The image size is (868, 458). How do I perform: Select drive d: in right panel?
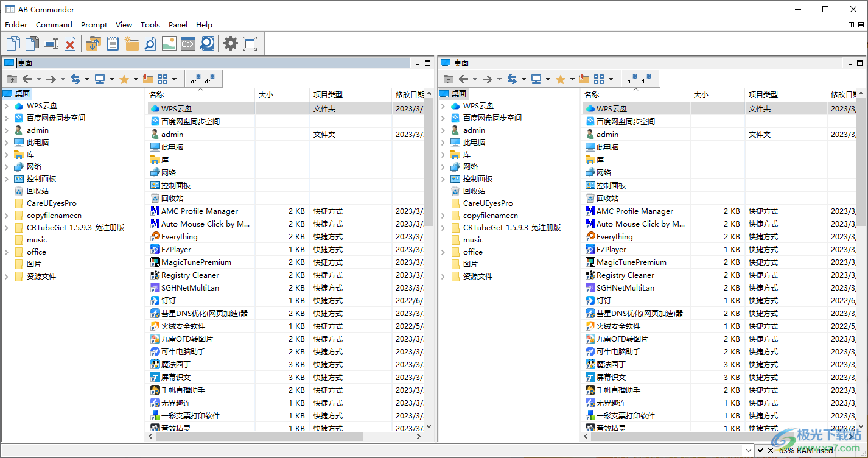pos(646,79)
